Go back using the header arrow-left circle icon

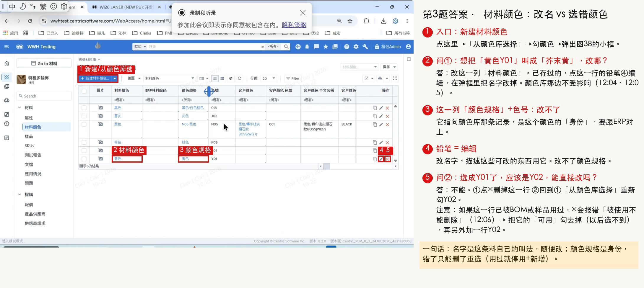point(298,47)
